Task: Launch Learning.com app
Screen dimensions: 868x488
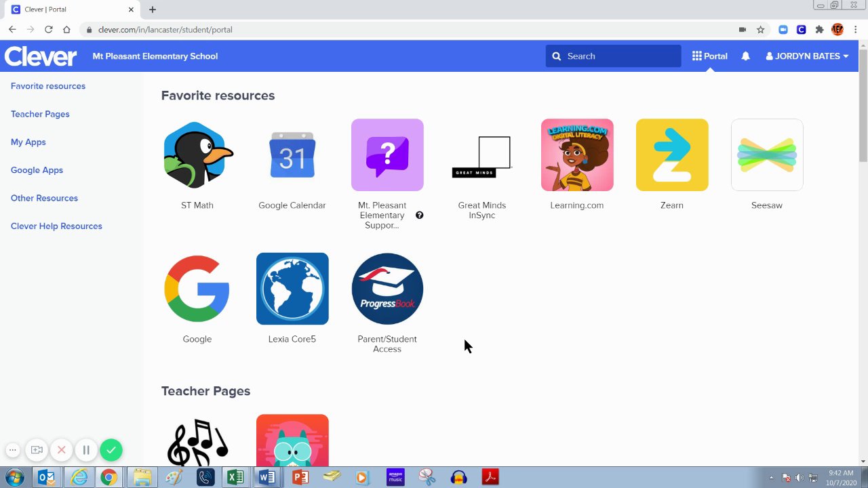Action: (x=577, y=155)
